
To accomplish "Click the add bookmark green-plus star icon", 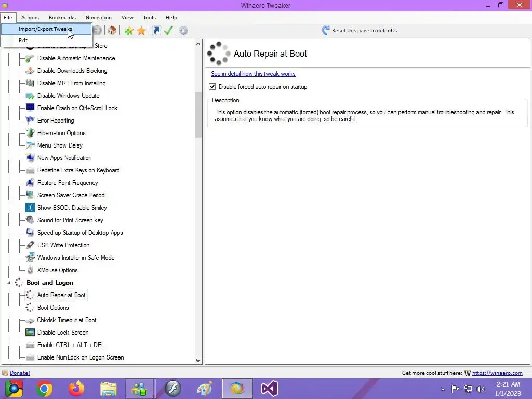I will tap(129, 31).
